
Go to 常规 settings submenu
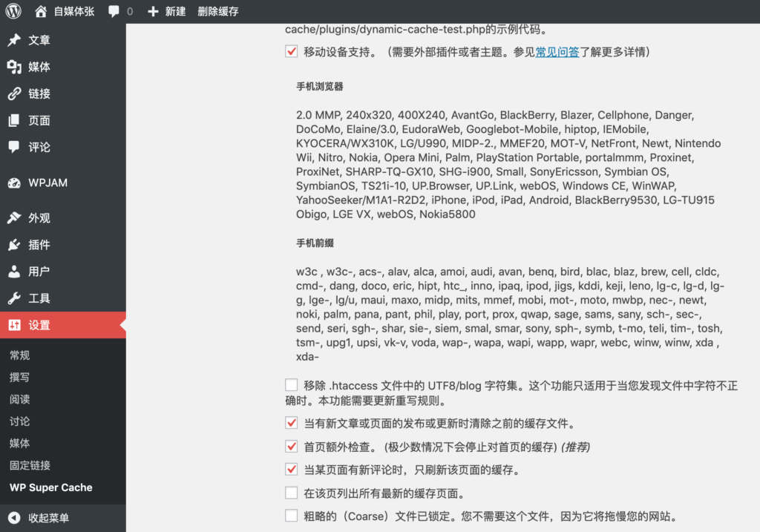tap(20, 355)
